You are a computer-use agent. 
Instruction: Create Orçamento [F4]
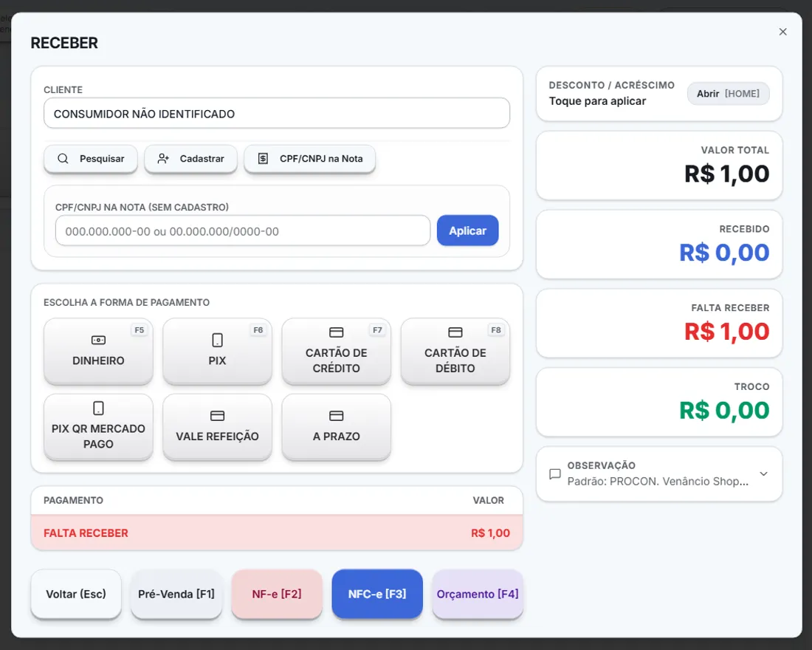[478, 594]
